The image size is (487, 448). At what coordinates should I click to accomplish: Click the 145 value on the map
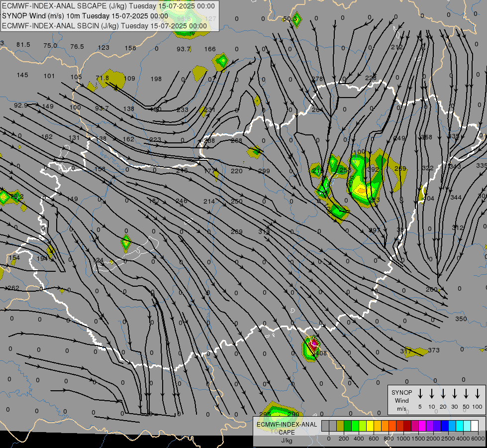coord(22,75)
